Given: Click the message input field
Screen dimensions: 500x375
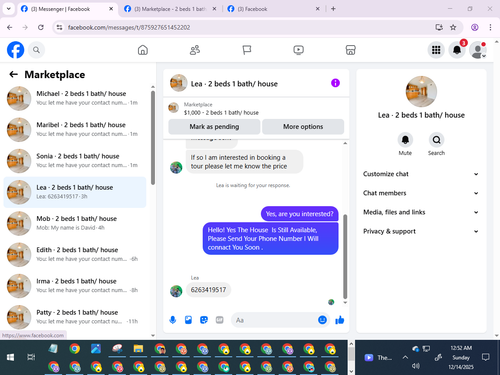Looking at the screenshot, I should tap(275, 320).
